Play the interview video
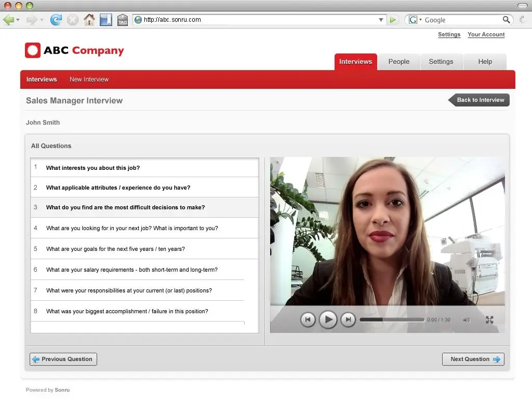This screenshot has height=400, width=532. tap(328, 319)
